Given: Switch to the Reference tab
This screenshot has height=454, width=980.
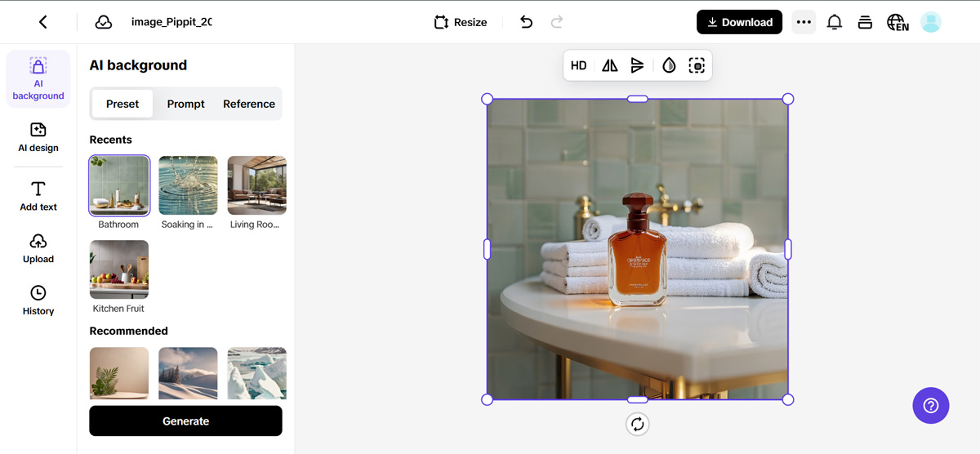Looking at the screenshot, I should click(x=249, y=104).
